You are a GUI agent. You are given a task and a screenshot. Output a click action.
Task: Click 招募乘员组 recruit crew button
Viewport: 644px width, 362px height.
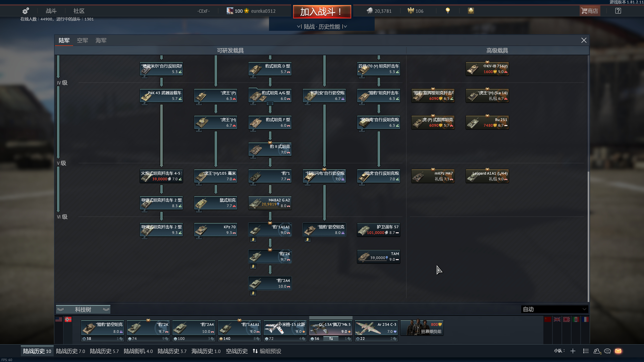(x=422, y=328)
